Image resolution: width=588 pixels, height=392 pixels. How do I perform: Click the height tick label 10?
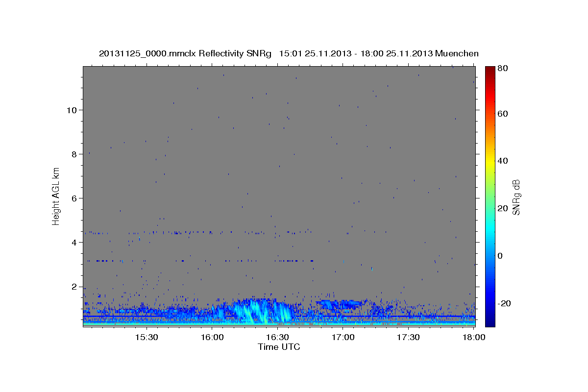tap(72, 110)
